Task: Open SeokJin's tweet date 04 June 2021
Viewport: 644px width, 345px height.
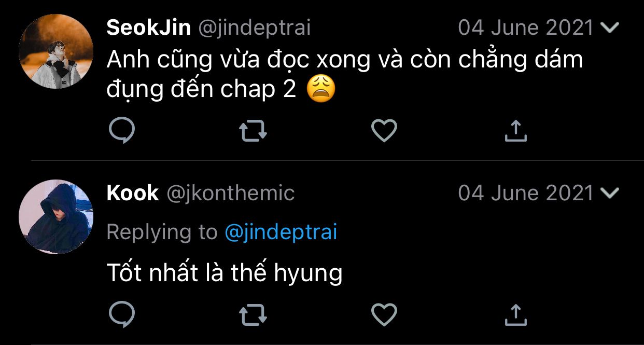Action: (x=525, y=27)
